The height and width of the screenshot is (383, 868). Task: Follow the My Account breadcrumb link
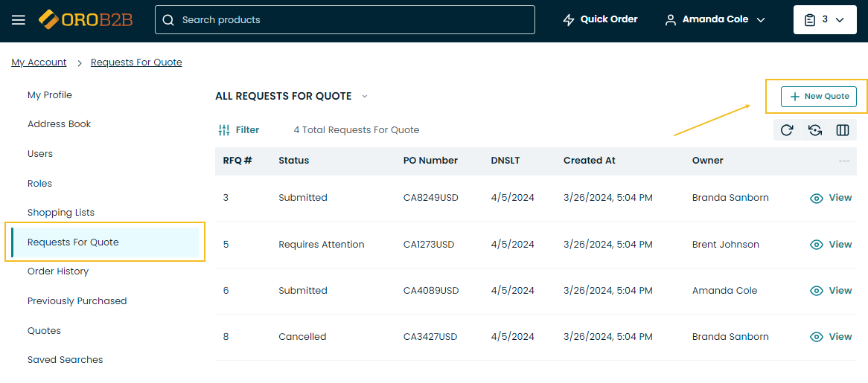[x=39, y=62]
